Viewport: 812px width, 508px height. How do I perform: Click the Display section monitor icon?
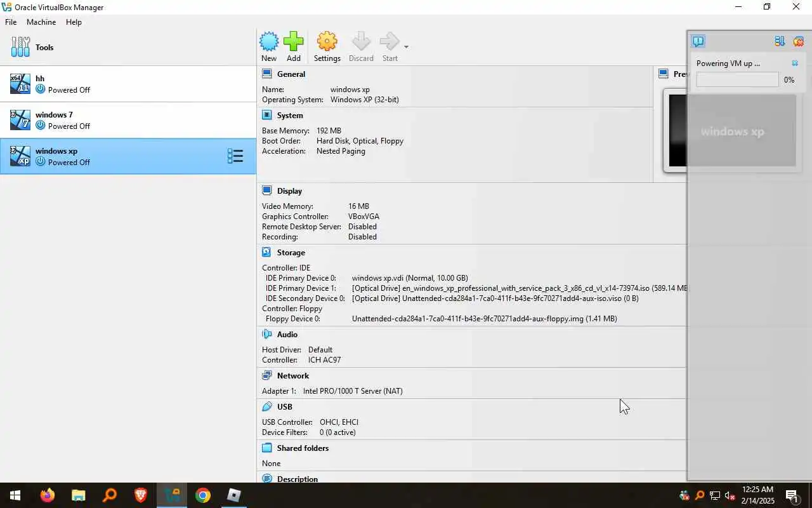click(267, 190)
